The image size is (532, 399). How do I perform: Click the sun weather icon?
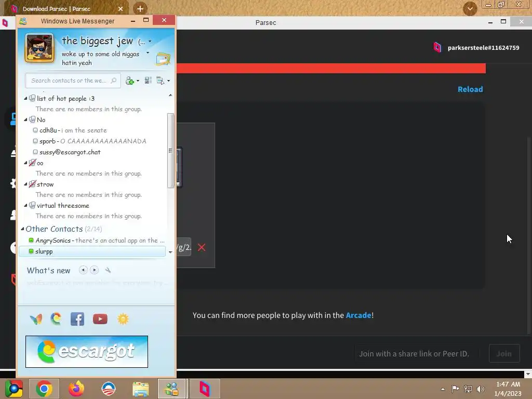[x=123, y=319]
